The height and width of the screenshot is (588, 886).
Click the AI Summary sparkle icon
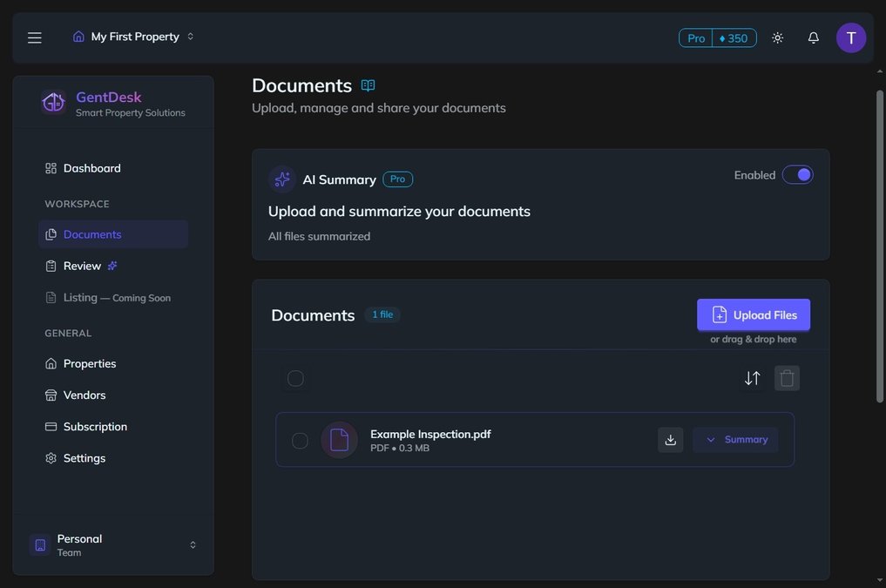281,179
